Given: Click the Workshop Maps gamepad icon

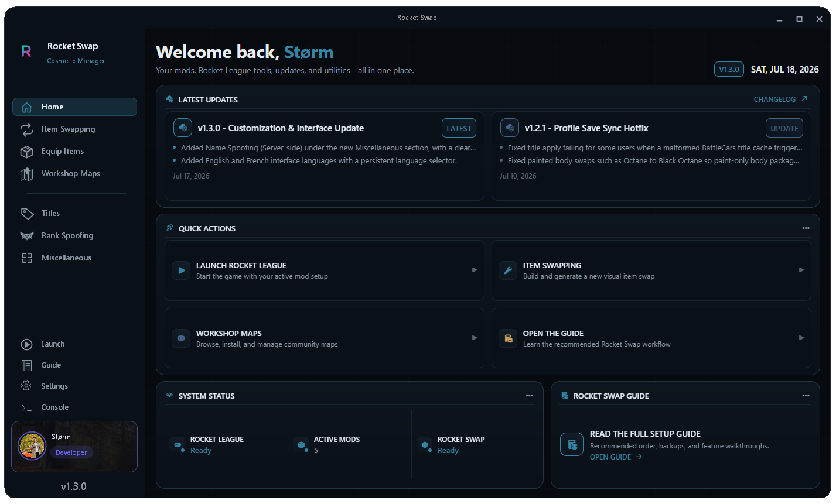Looking at the screenshot, I should (181, 338).
